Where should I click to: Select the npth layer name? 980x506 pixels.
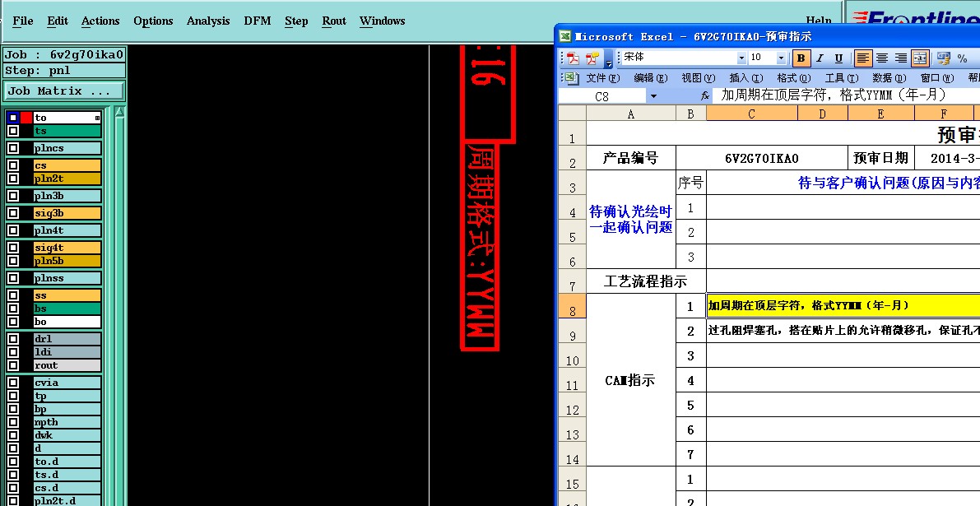[67, 422]
